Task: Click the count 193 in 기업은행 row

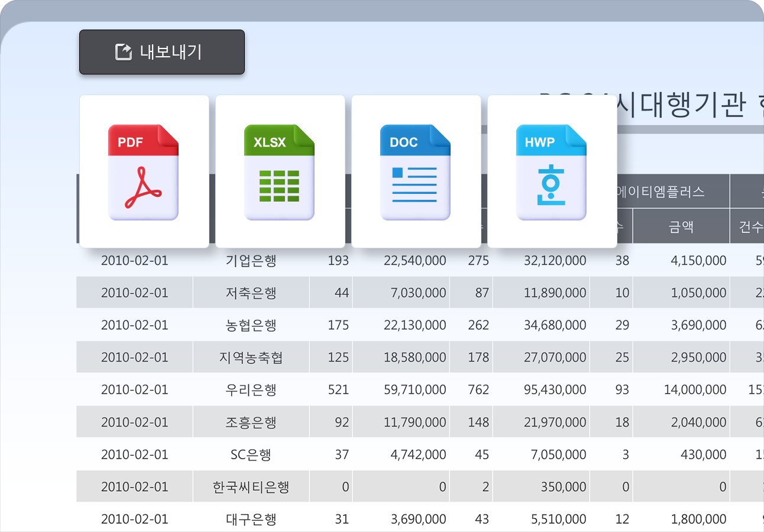Action: [x=338, y=261]
